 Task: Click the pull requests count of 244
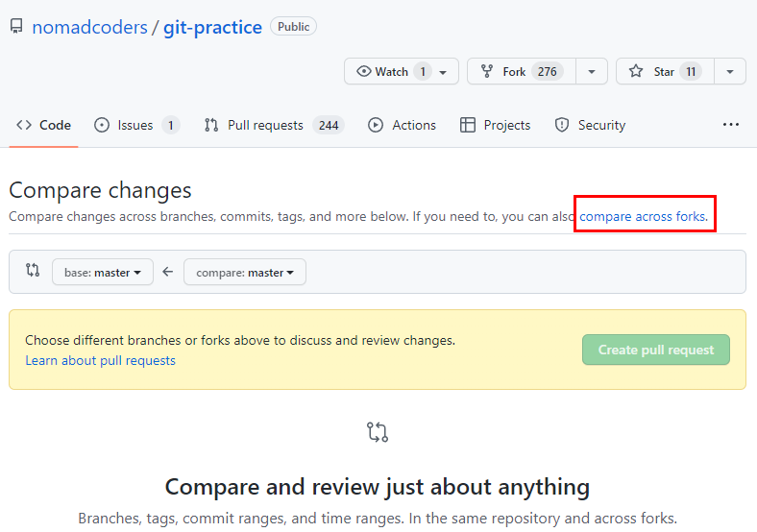pos(329,126)
